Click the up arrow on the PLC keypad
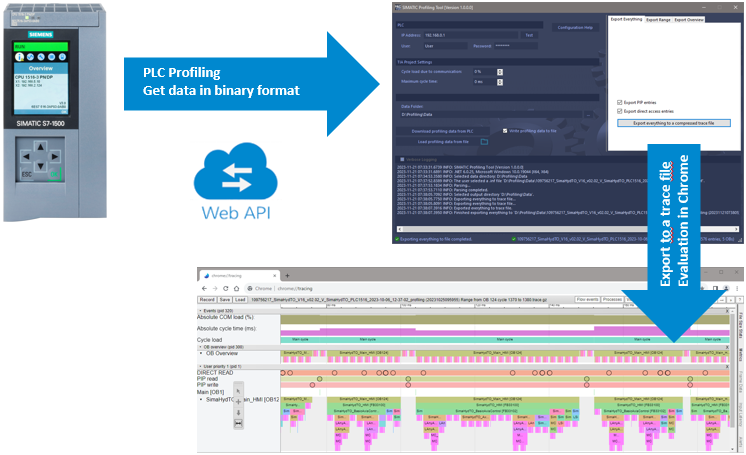This screenshot has height=455, width=746. (40, 147)
